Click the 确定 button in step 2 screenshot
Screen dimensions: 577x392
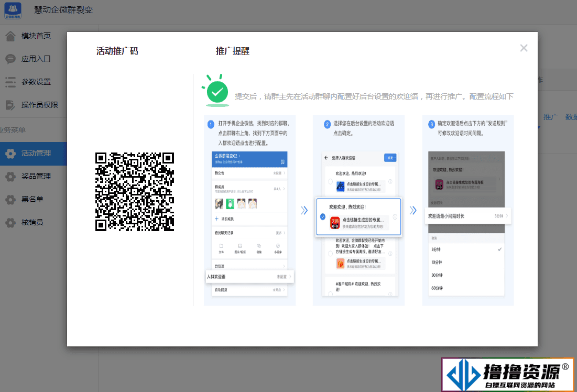pos(390,158)
